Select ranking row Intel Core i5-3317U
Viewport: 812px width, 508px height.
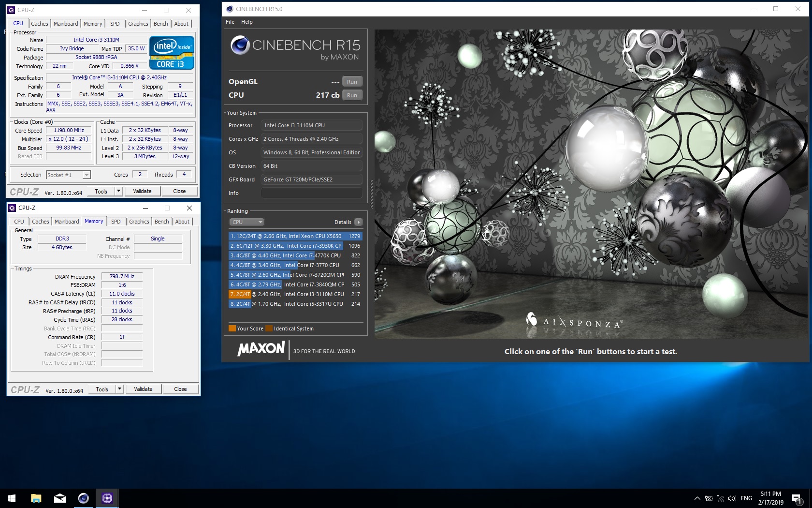[x=295, y=304]
